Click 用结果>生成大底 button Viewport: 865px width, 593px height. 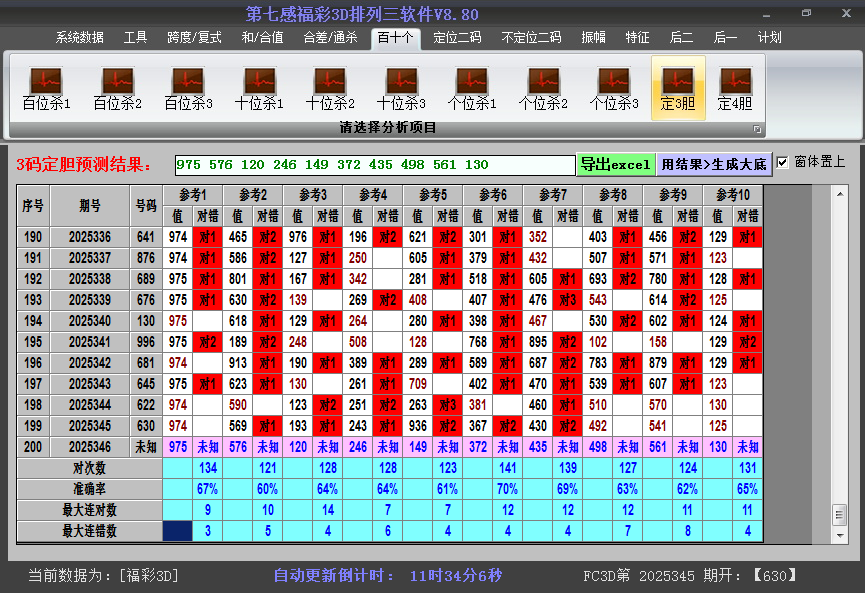714,164
